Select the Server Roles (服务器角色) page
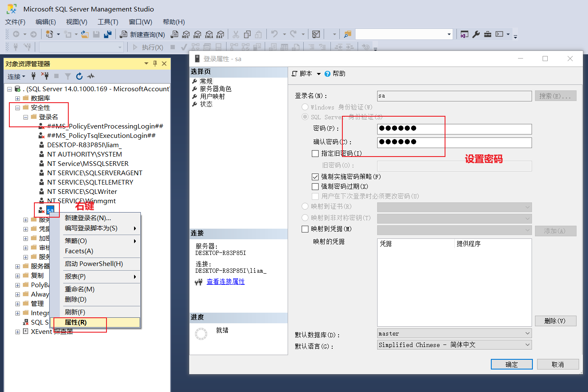This screenshot has width=588, height=392. pos(216,89)
